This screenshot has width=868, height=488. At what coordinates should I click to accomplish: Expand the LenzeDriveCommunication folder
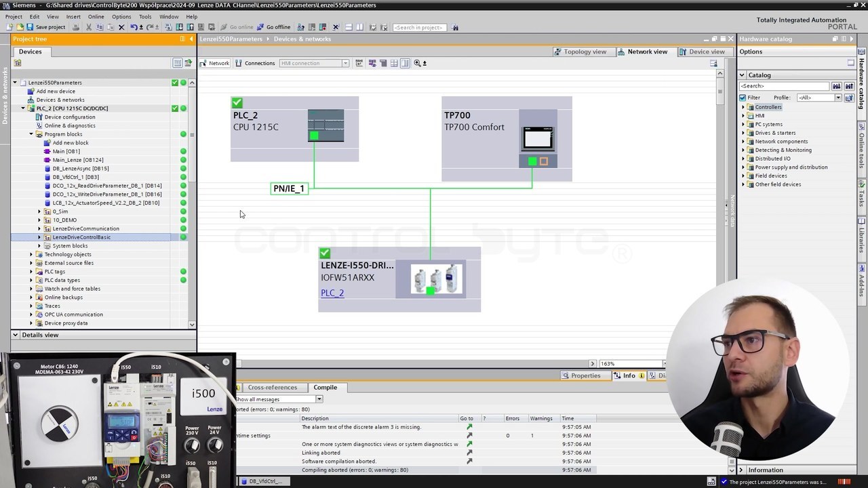[39, 228]
